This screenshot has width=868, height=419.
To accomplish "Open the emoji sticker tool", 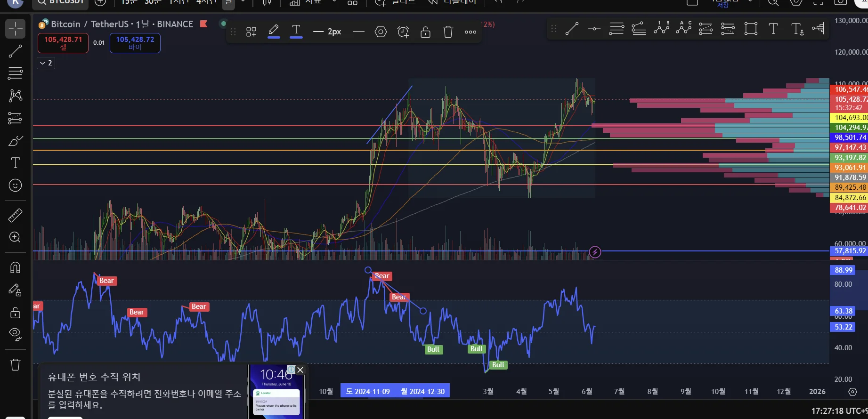I will coord(15,185).
